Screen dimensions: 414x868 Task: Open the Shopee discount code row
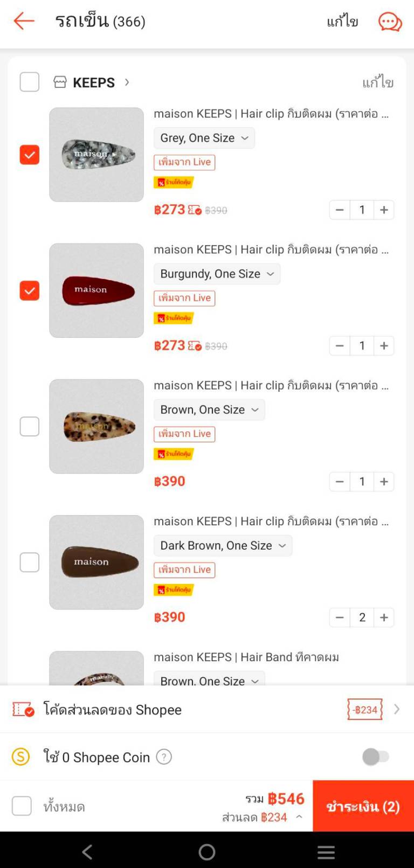coord(207,710)
